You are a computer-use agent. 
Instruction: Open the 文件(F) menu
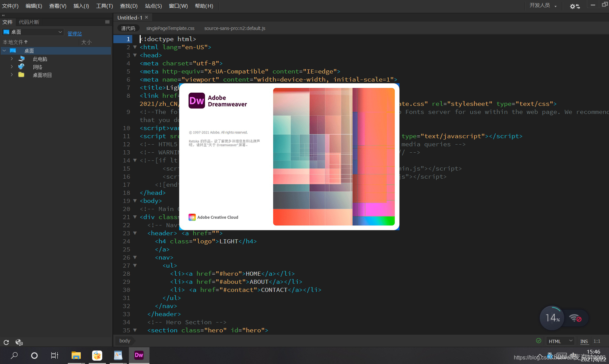(10, 6)
